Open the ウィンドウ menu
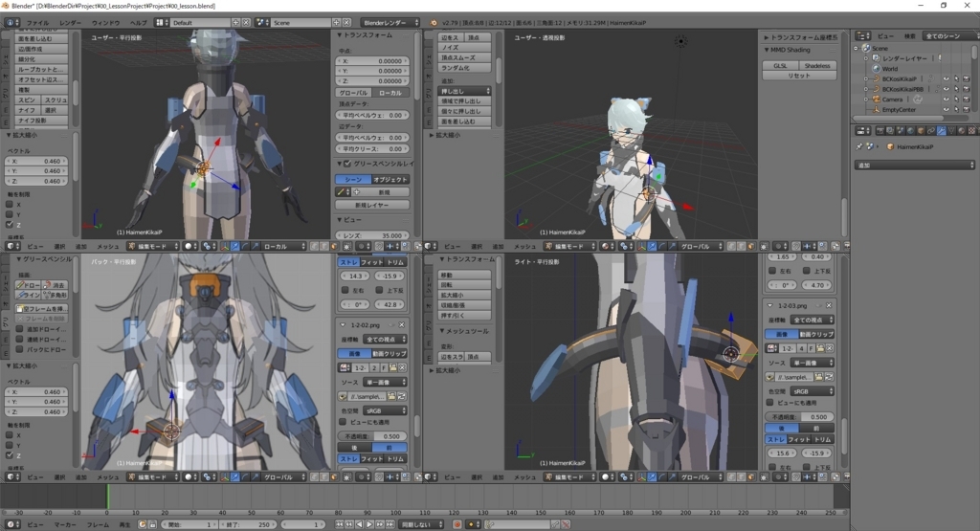Image resolution: width=980 pixels, height=531 pixels. click(105, 23)
